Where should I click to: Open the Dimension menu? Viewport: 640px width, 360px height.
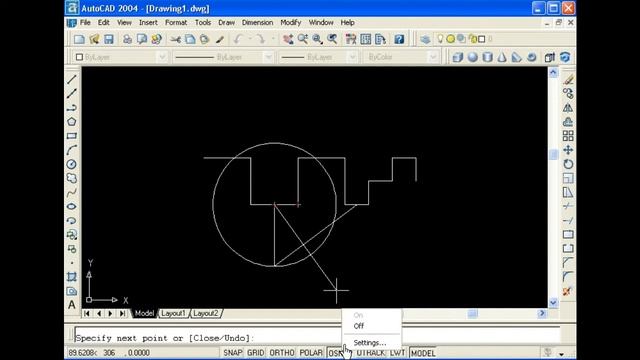pyautogui.click(x=257, y=22)
